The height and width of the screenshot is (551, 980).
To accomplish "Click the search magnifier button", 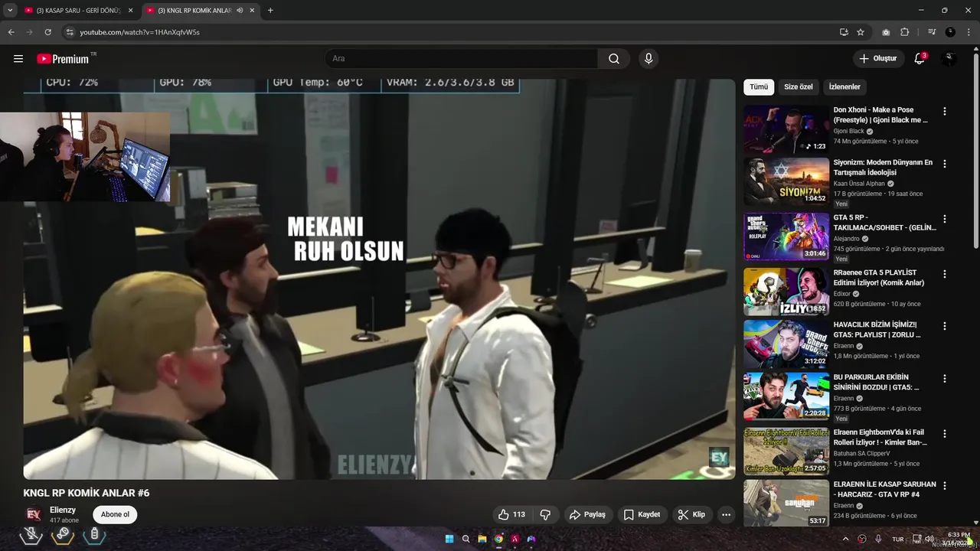I will click(x=614, y=59).
